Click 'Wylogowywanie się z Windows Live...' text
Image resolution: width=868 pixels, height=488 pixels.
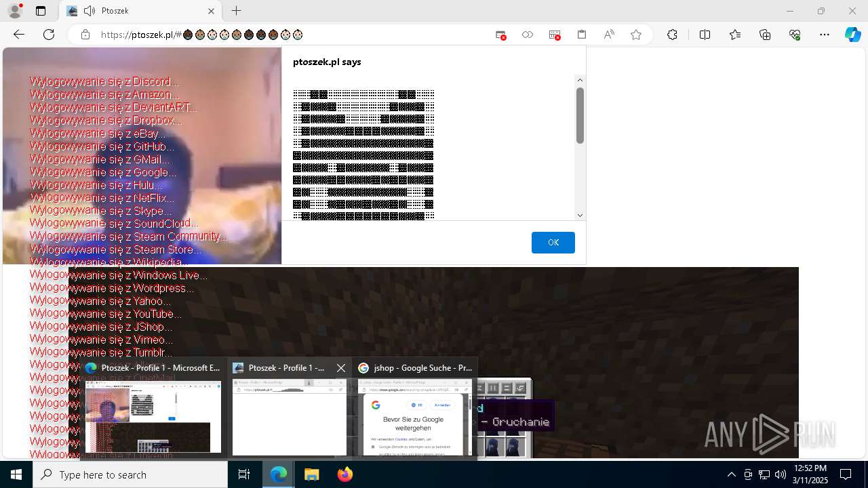119,275
